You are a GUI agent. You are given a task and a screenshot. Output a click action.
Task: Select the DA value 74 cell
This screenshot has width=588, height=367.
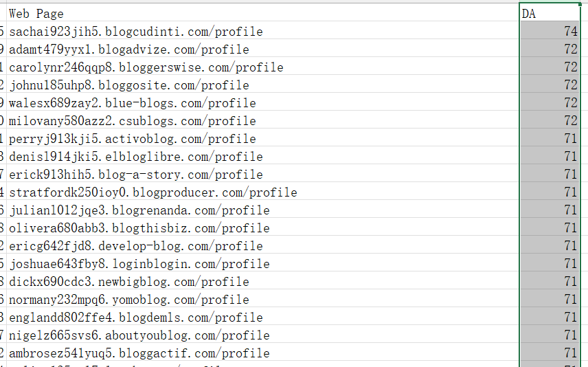click(x=550, y=30)
